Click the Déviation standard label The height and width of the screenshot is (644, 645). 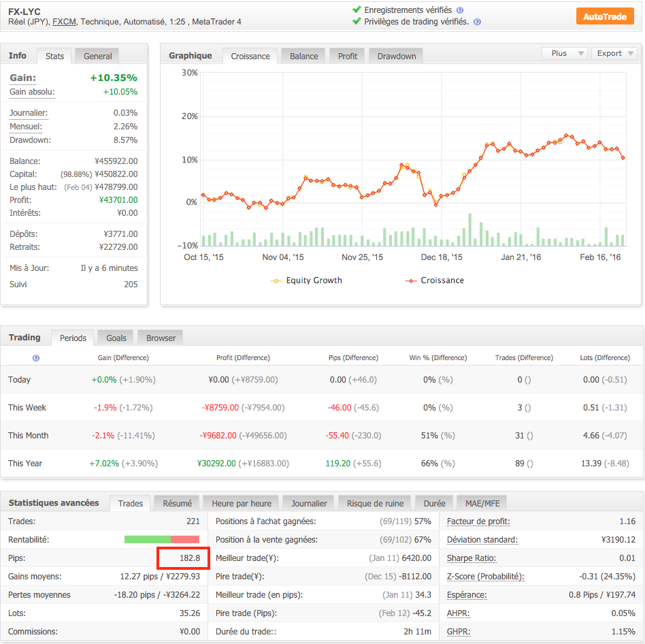(x=482, y=539)
